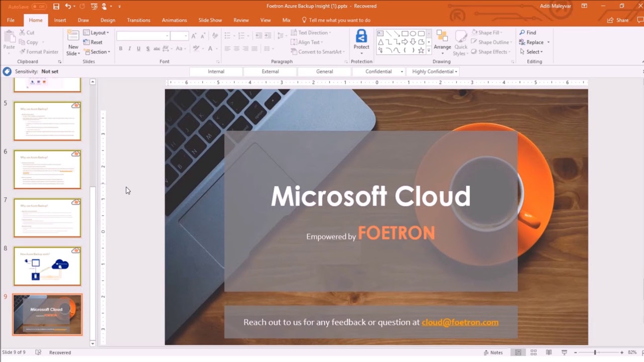Image resolution: width=644 pixels, height=362 pixels.
Task: Undo the last action
Action: click(68, 7)
